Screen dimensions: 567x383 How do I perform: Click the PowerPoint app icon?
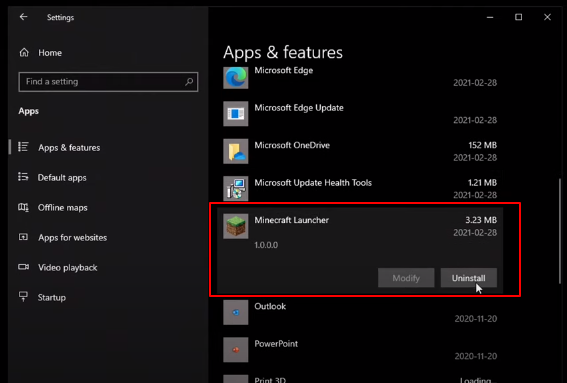pyautogui.click(x=236, y=350)
